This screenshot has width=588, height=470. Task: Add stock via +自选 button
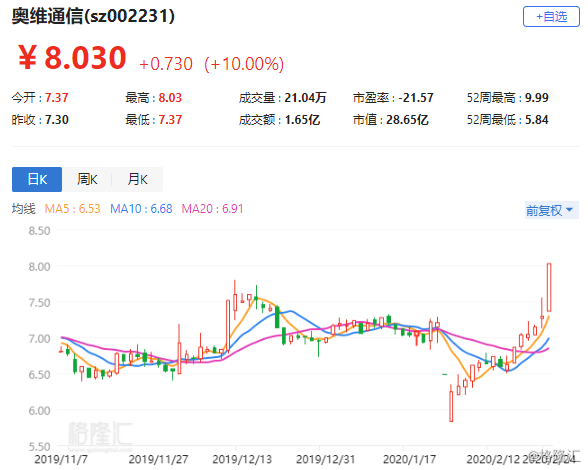(x=551, y=17)
